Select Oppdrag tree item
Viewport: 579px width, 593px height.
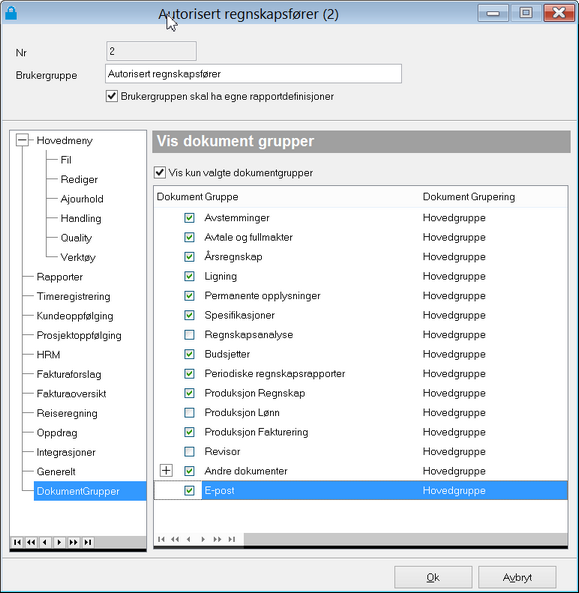pos(57,433)
